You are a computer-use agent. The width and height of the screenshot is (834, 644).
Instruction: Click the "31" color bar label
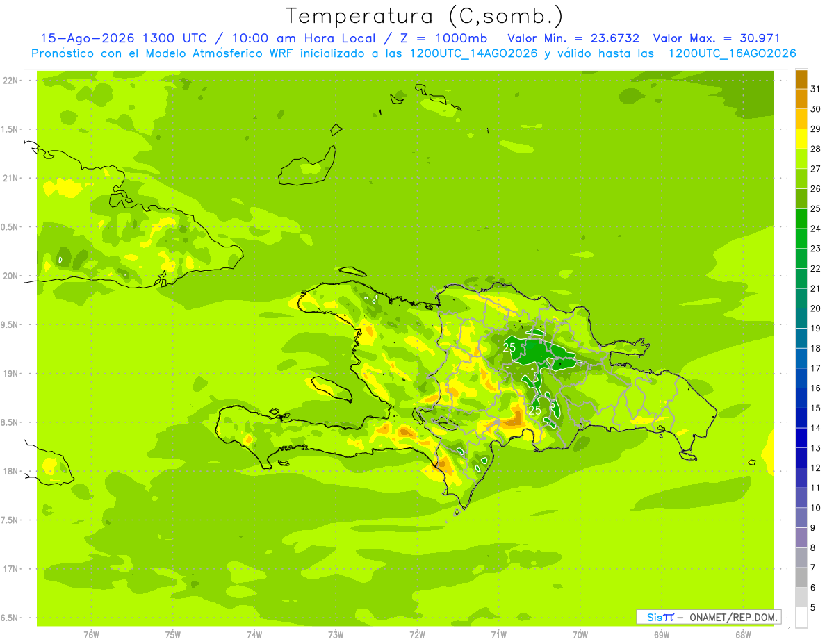pyautogui.click(x=816, y=89)
